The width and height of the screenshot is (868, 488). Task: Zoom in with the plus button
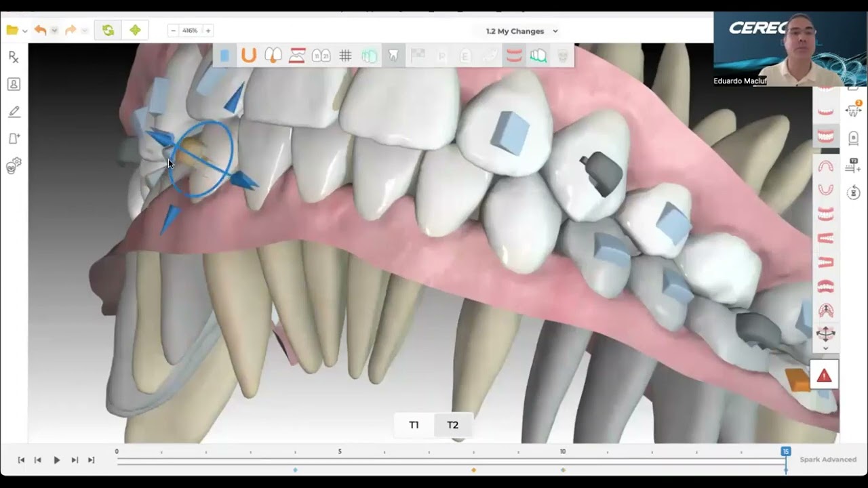pyautogui.click(x=208, y=30)
